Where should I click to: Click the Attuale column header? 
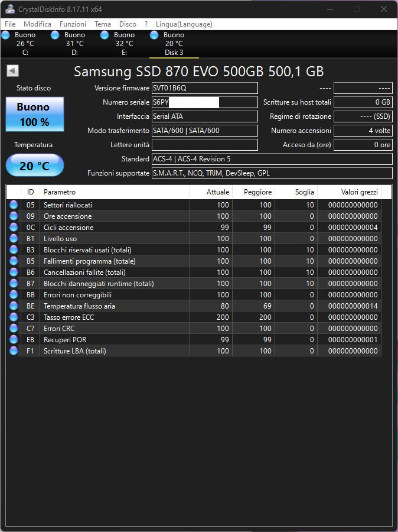coord(211,192)
